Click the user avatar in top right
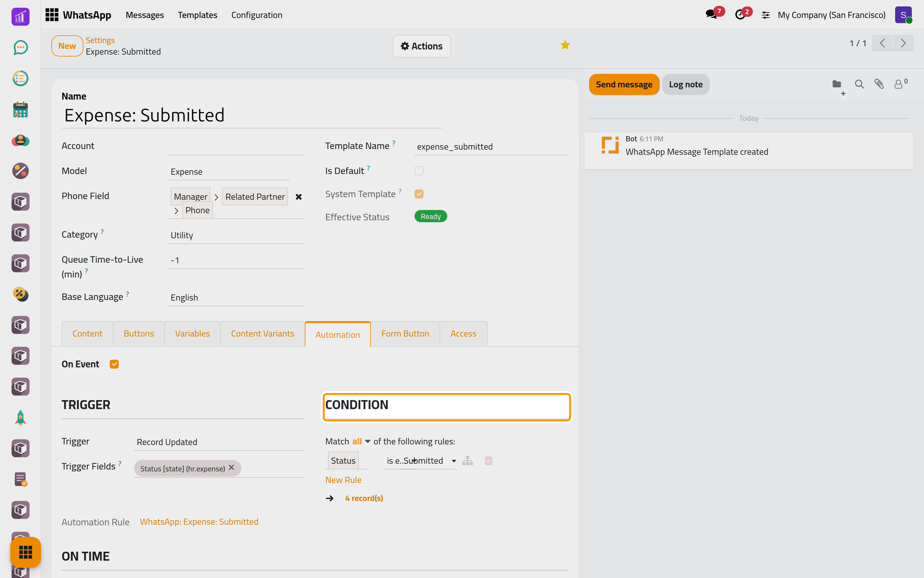924x578 pixels. [x=903, y=15]
